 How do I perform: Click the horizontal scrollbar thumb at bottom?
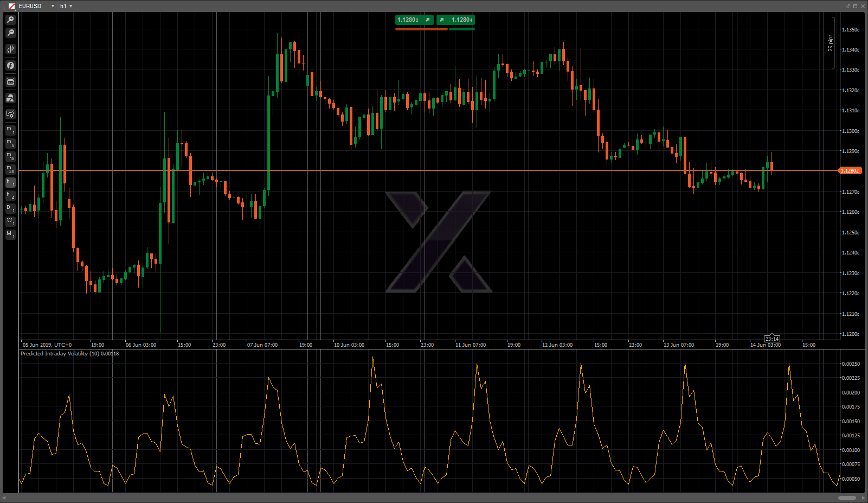coord(847,498)
